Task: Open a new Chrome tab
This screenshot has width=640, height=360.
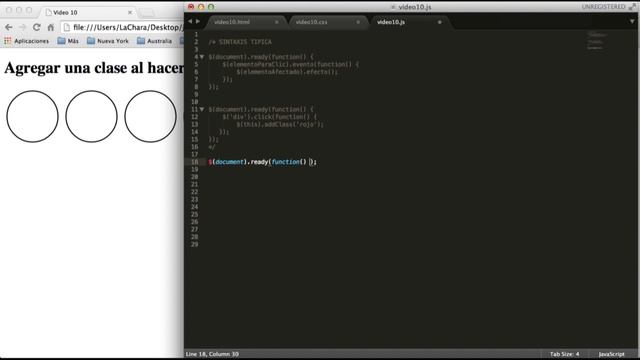Action: tap(147, 13)
